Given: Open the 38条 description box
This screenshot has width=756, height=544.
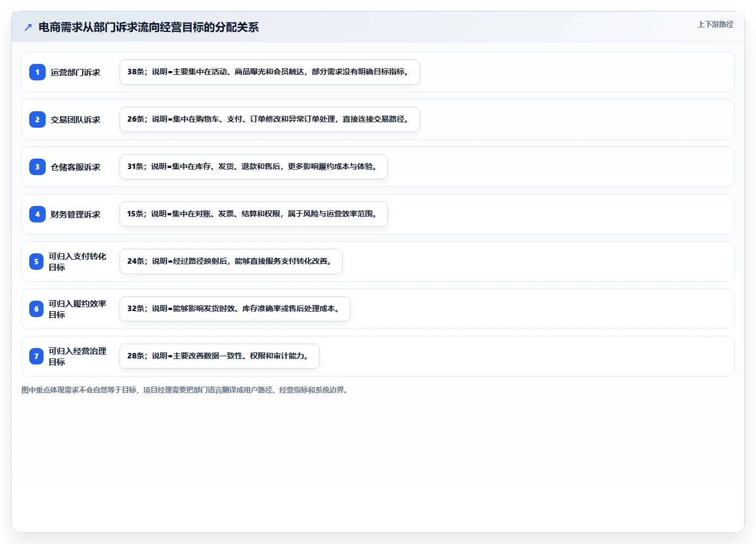Looking at the screenshot, I should click(269, 72).
